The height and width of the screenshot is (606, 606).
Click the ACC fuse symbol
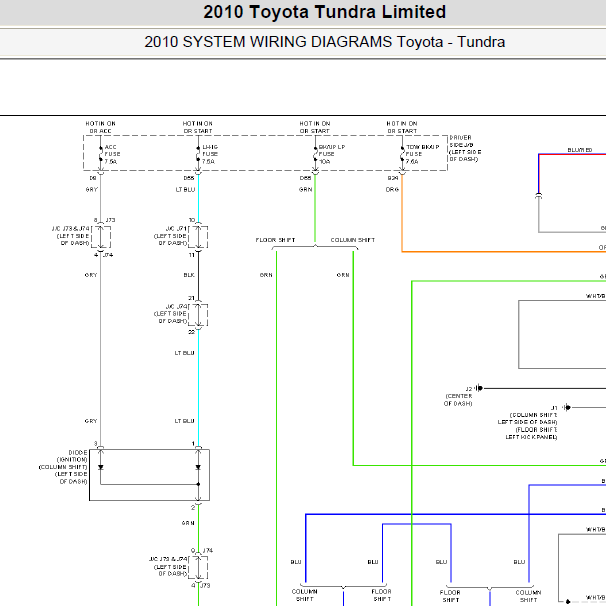[x=100, y=153]
